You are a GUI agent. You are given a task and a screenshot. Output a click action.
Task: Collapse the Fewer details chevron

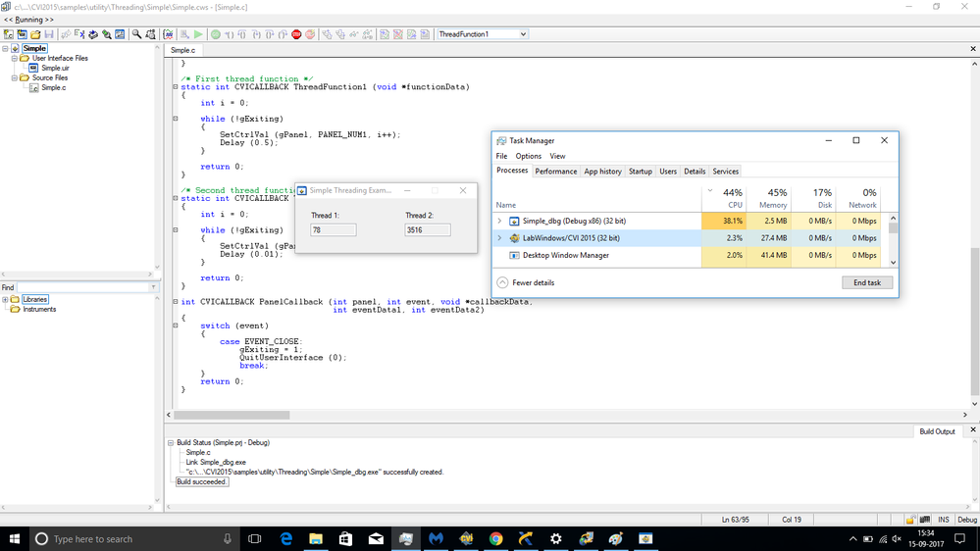click(x=503, y=282)
